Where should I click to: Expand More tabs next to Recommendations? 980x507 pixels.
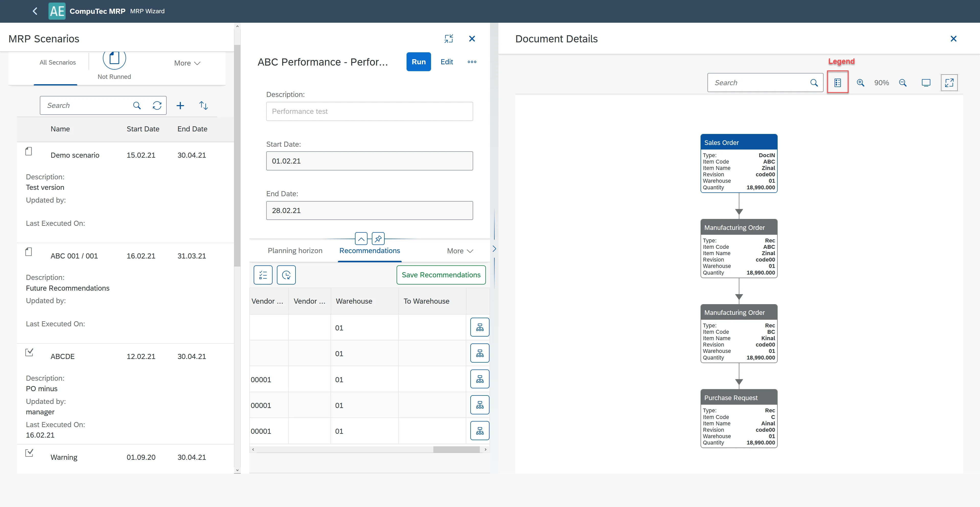click(460, 251)
